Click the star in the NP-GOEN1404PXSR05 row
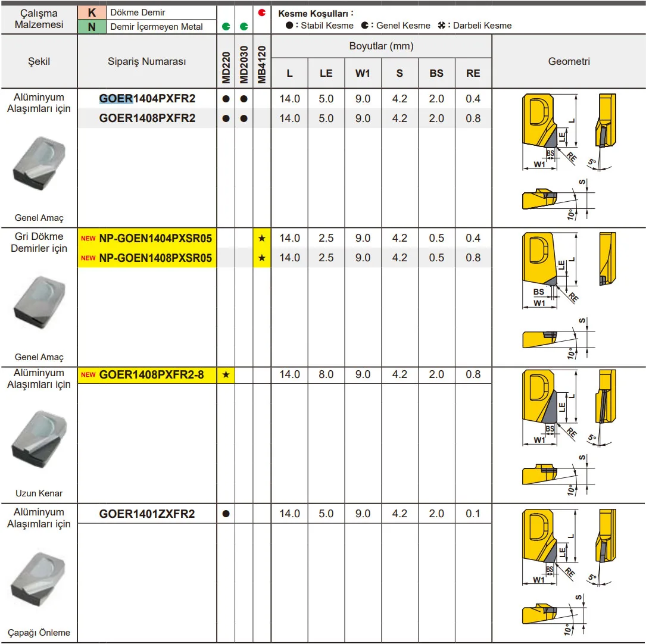The width and height of the screenshot is (646, 644). tap(262, 238)
